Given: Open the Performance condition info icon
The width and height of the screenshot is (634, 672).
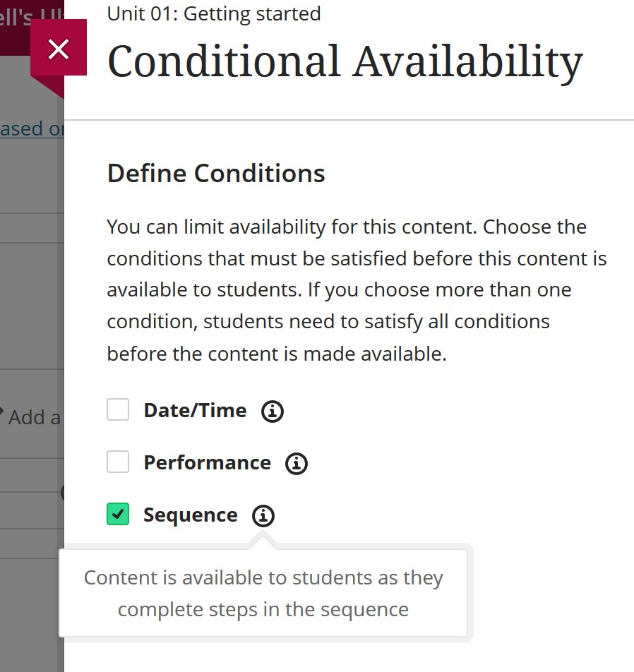Looking at the screenshot, I should pos(297,463).
